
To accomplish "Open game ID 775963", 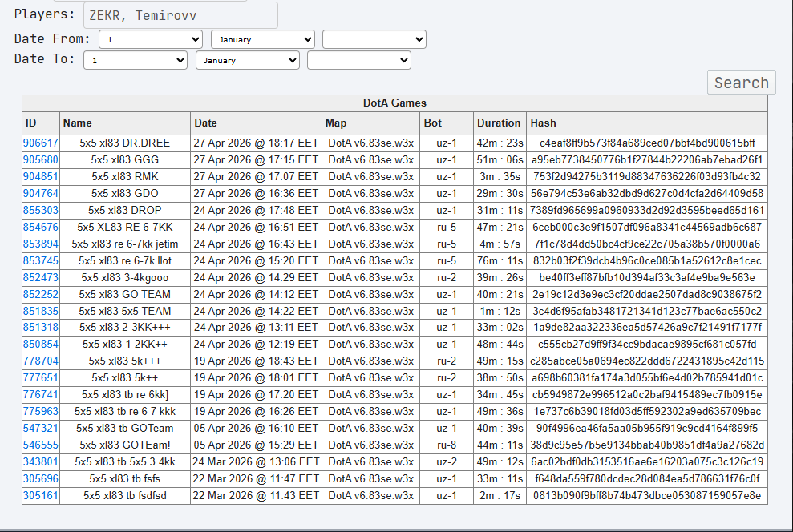I will [40, 411].
